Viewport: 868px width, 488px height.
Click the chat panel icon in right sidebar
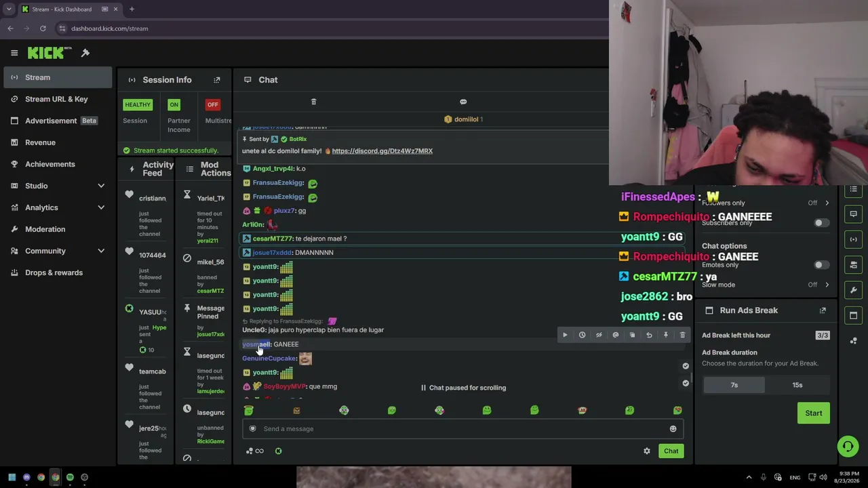854,214
